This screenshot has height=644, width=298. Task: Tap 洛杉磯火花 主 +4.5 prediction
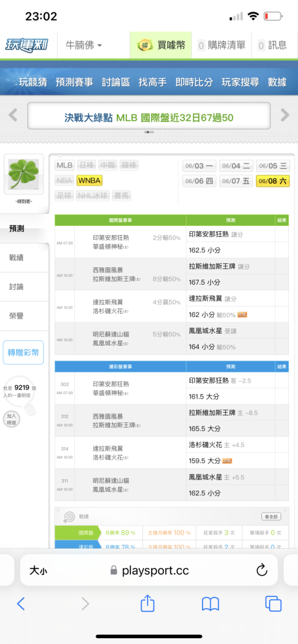217,445
